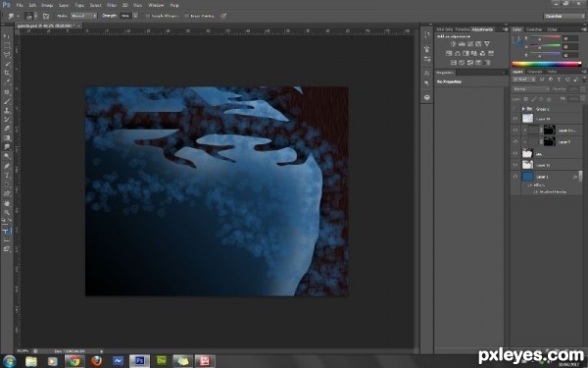Expand Group 1 folder in Layers
The image size is (588, 368).
523,109
